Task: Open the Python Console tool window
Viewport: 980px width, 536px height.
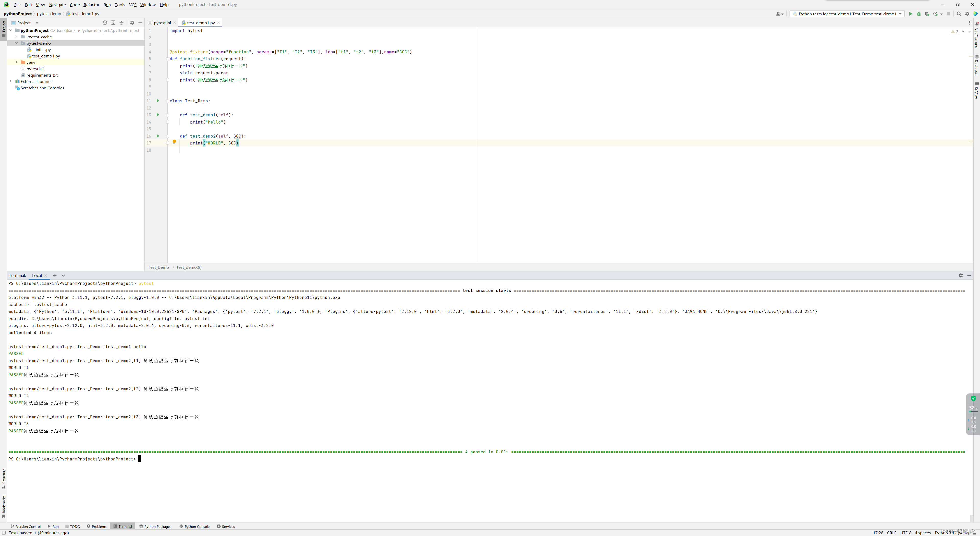Action: (x=194, y=527)
